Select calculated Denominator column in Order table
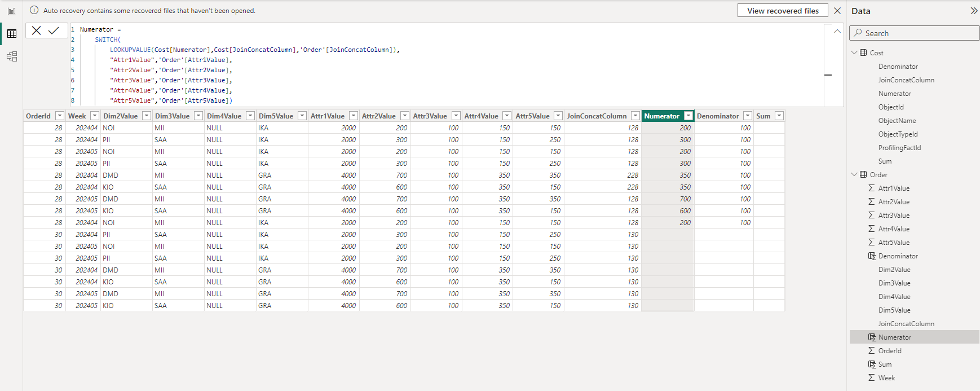This screenshot has height=391, width=980. tap(898, 256)
